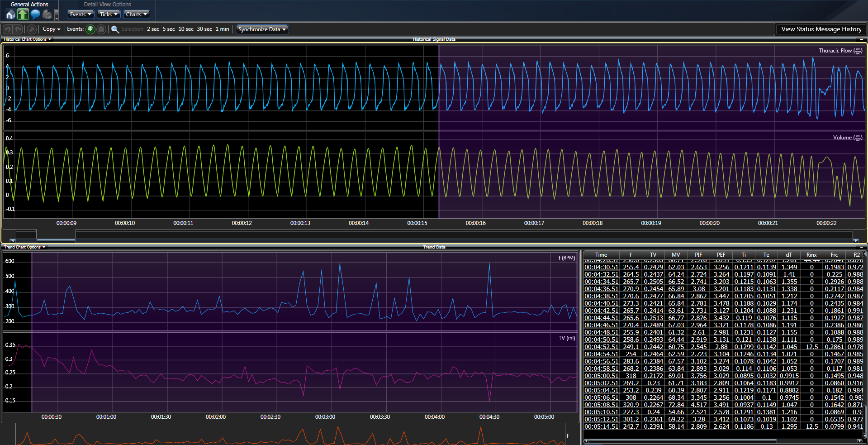Open the Copy menu
Image resolution: width=868 pixels, height=445 pixels.
pos(52,29)
